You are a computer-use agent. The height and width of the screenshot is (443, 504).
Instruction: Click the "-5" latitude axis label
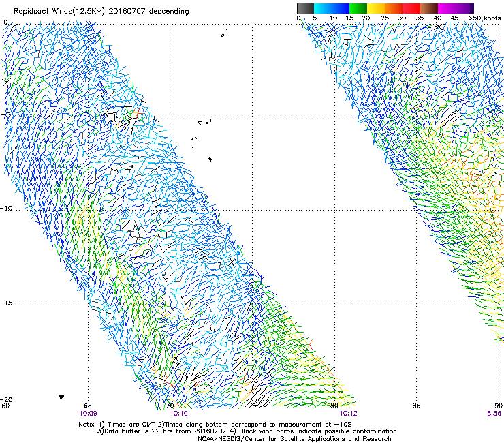[x=6, y=115]
